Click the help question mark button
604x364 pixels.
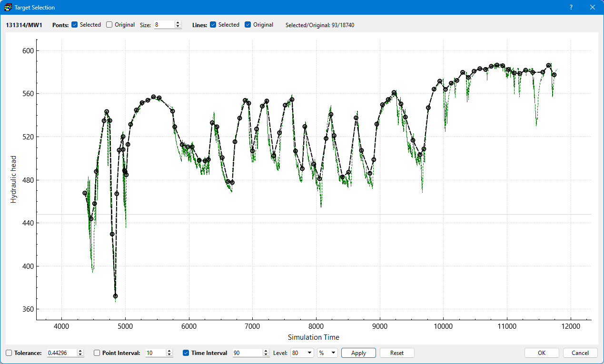(571, 8)
